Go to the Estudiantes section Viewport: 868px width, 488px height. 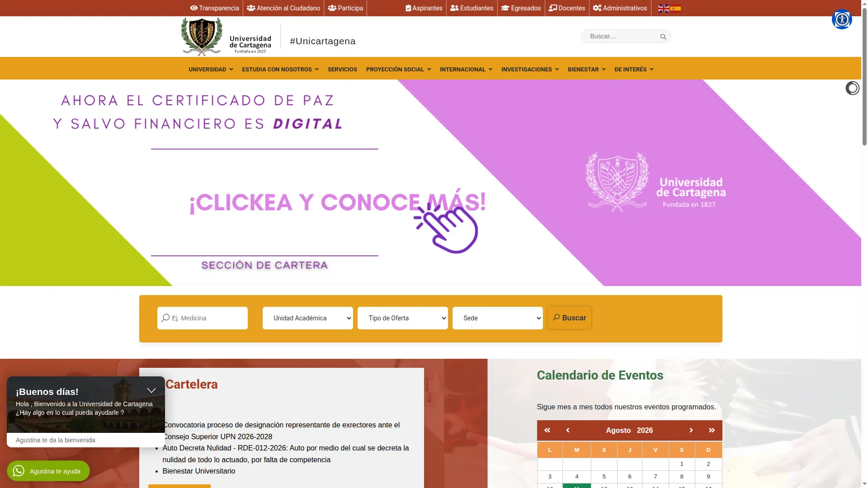pyautogui.click(x=472, y=8)
